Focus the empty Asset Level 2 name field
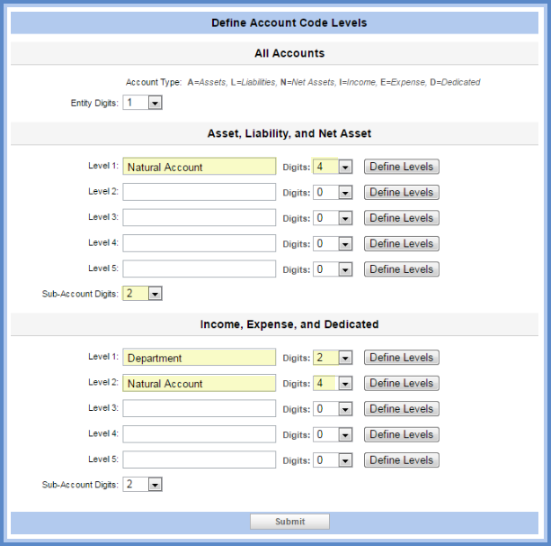Screen dimensions: 551x546 199,192
